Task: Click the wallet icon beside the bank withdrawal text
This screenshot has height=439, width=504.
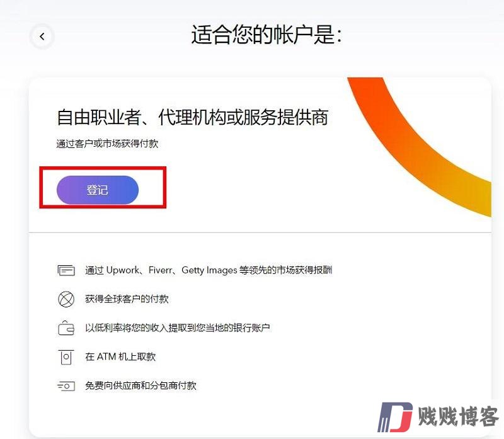Action: coord(66,328)
